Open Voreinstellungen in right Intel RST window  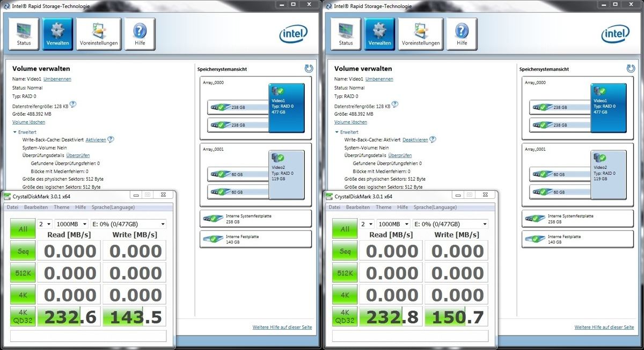click(421, 34)
